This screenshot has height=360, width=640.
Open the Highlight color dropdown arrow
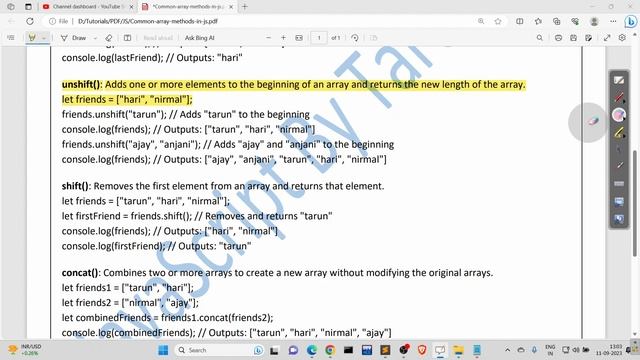[44, 38]
